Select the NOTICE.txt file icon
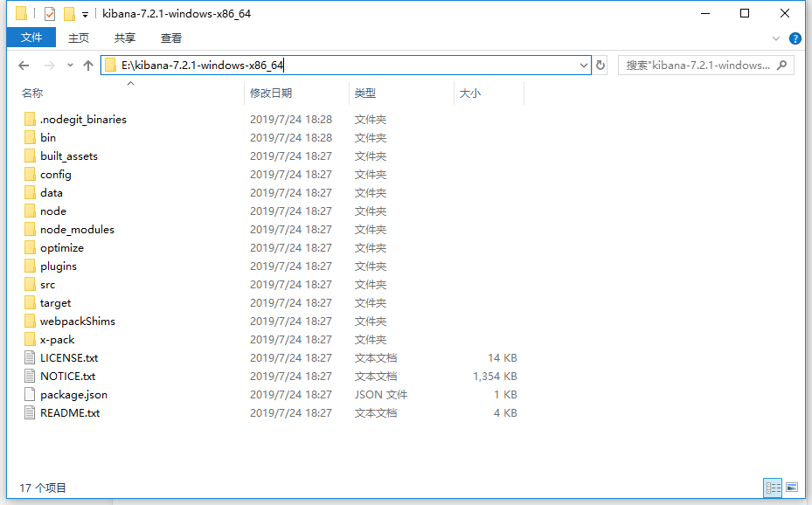This screenshot has height=505, width=812. (30, 377)
